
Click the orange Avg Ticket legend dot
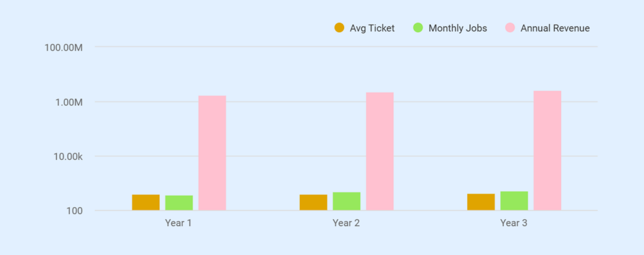340,28
